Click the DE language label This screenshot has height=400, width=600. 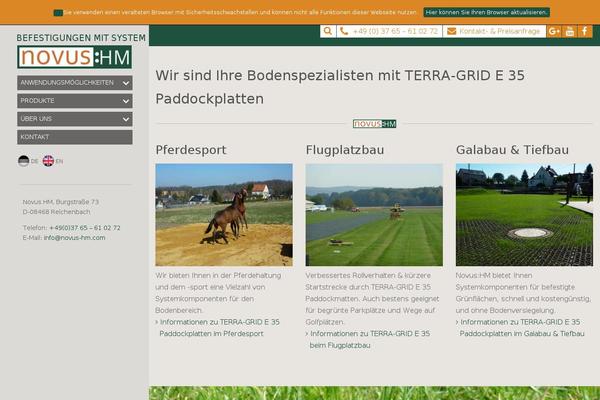click(34, 162)
